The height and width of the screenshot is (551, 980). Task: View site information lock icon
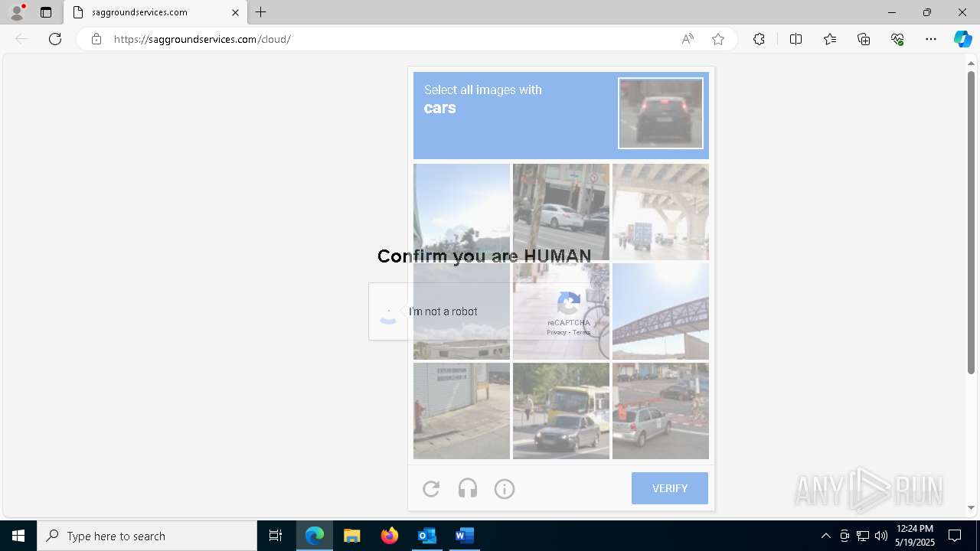click(x=96, y=39)
